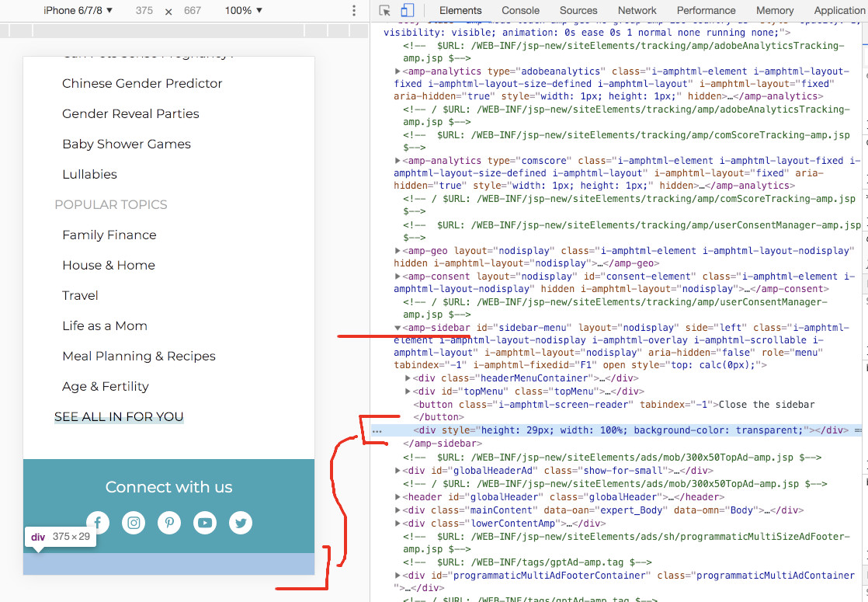This screenshot has width=868, height=602.
Task: Expand the topMenu div
Action: click(x=408, y=391)
